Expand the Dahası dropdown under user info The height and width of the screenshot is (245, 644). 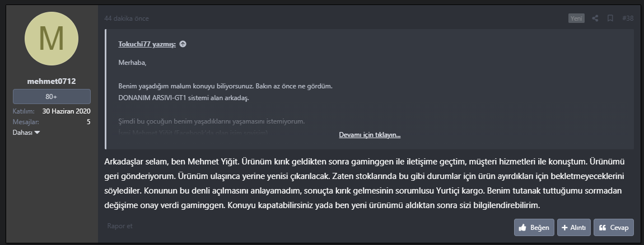[26, 132]
